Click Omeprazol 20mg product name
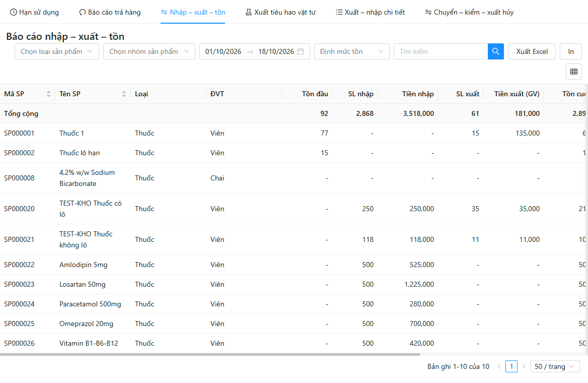Viewport: 588px width, 383px height. [86, 324]
